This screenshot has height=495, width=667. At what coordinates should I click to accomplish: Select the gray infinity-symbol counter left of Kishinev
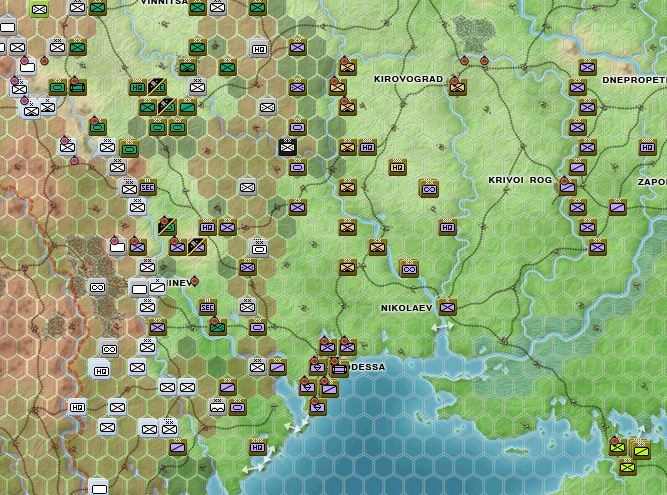pos(97,287)
